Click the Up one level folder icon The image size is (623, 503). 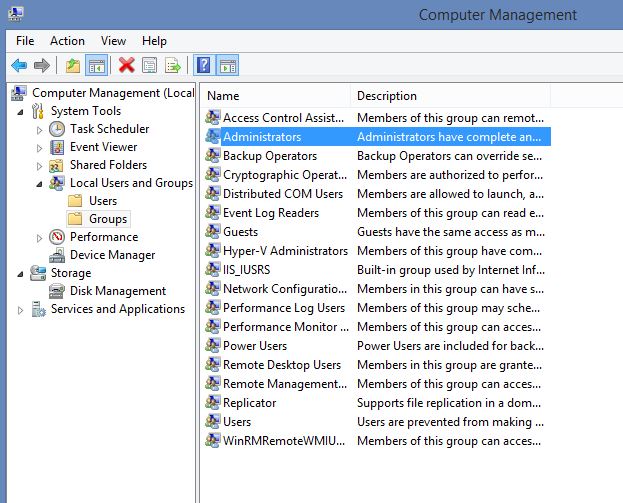pos(73,65)
